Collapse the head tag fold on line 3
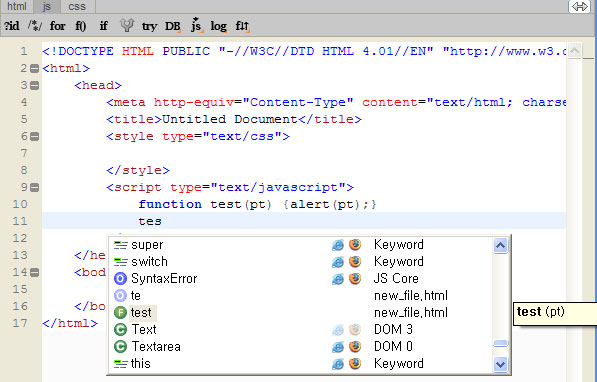 (34, 85)
